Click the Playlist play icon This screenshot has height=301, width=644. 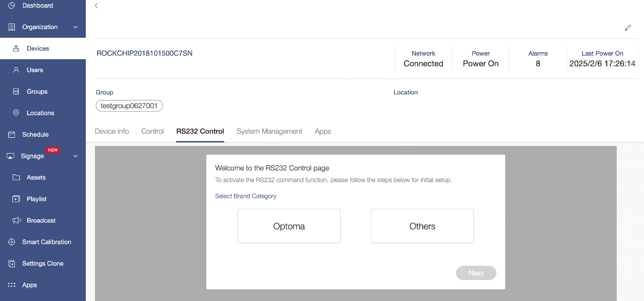click(16, 199)
